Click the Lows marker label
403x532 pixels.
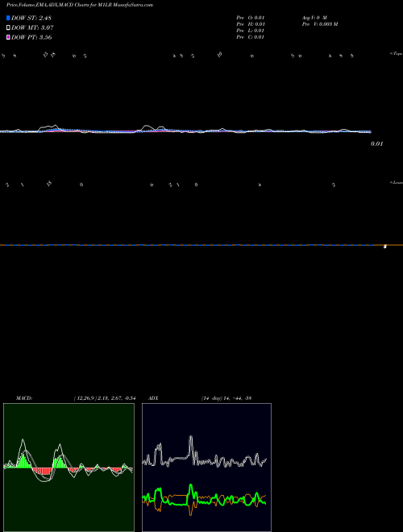[396, 182]
